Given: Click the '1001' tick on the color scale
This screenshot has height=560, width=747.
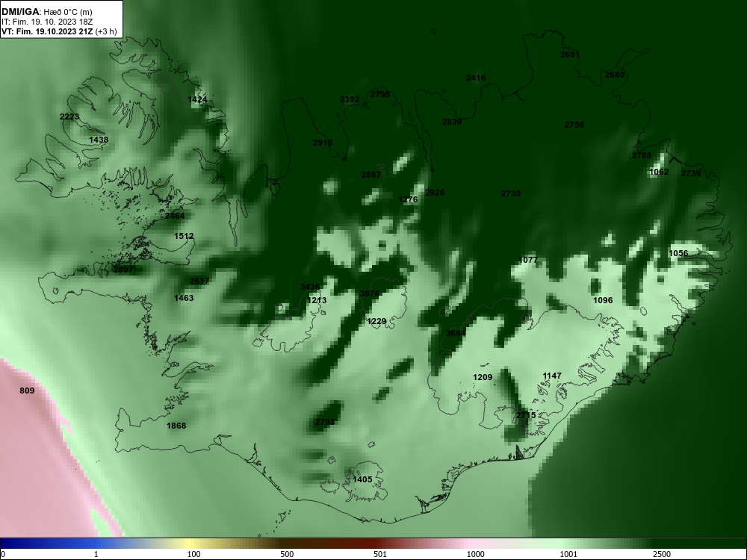Looking at the screenshot, I should pos(568,554).
